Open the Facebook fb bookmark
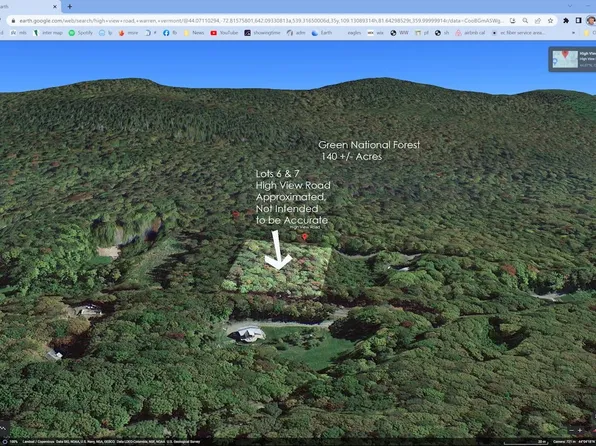This screenshot has height=446, width=596. pyautogui.click(x=170, y=33)
